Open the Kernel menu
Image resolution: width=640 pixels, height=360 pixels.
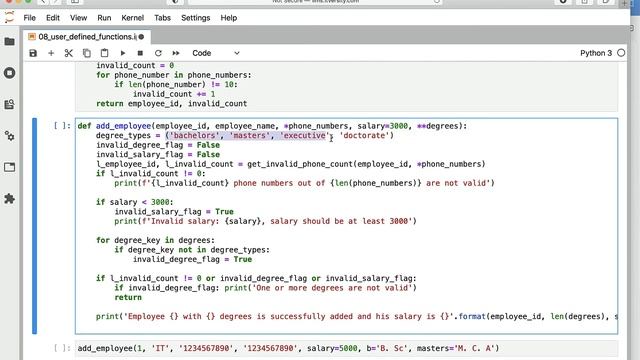(x=133, y=18)
